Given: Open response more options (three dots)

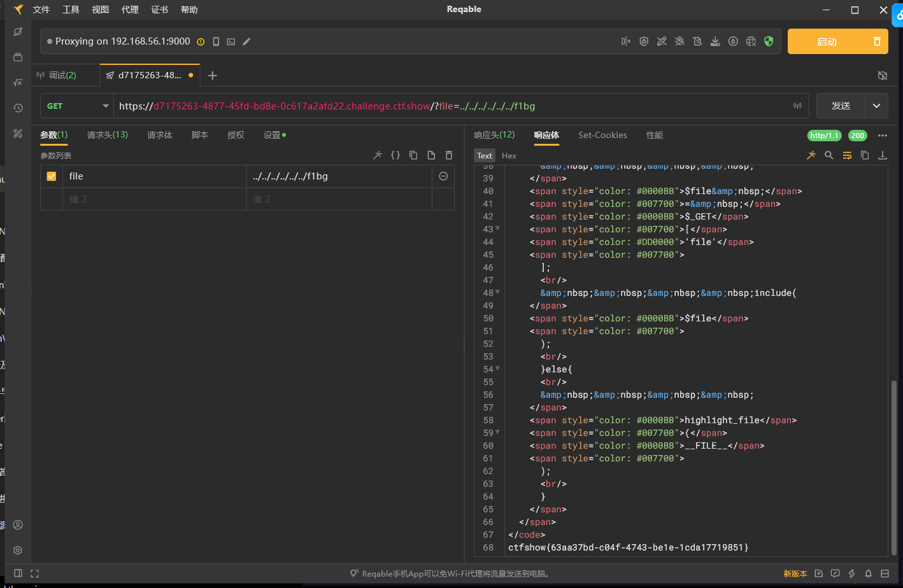Looking at the screenshot, I should 883,136.
